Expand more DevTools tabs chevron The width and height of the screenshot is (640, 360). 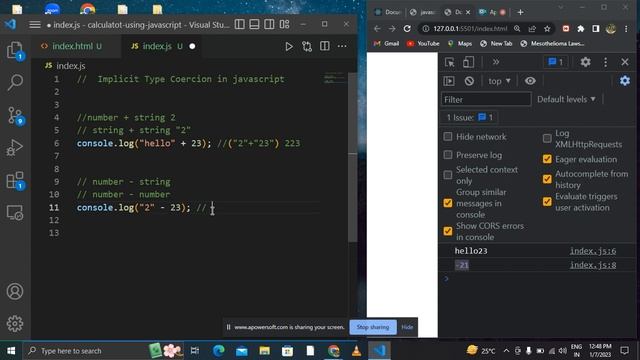pos(496,62)
